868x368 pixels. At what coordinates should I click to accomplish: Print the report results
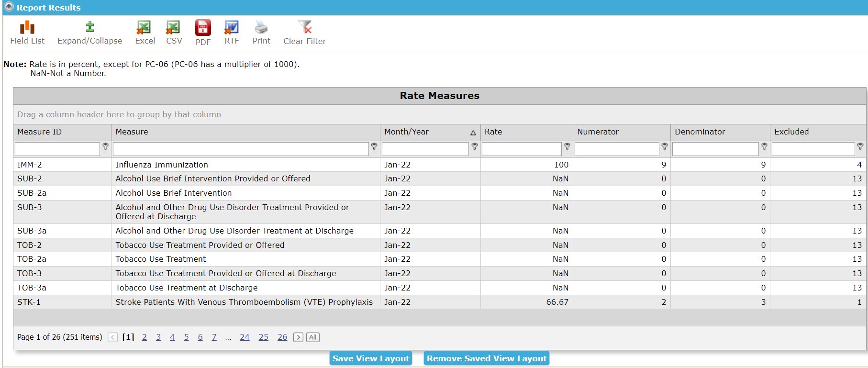click(x=261, y=33)
